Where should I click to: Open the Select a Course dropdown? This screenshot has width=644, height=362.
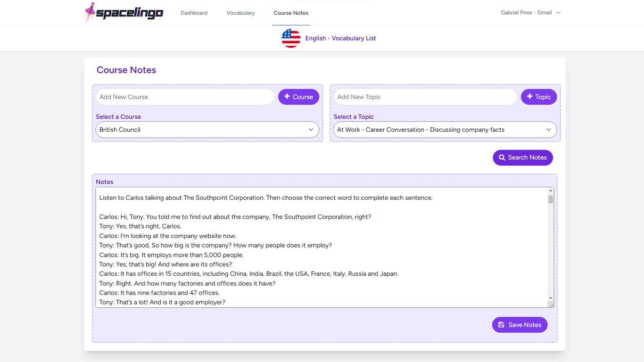[207, 130]
